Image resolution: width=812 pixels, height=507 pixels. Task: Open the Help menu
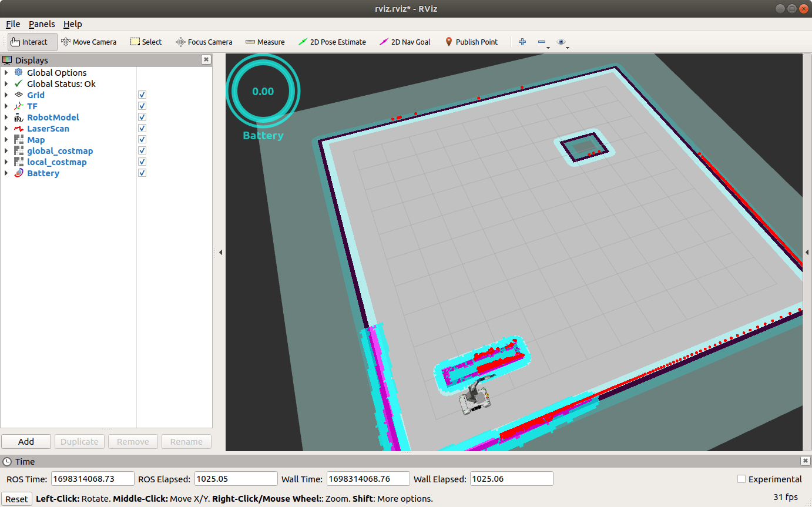point(73,24)
